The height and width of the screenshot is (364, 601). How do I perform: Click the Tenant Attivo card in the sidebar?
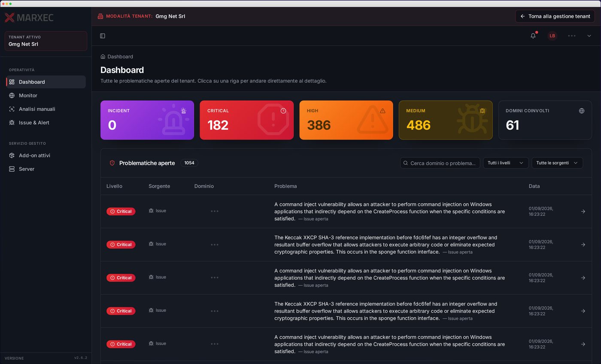click(46, 41)
